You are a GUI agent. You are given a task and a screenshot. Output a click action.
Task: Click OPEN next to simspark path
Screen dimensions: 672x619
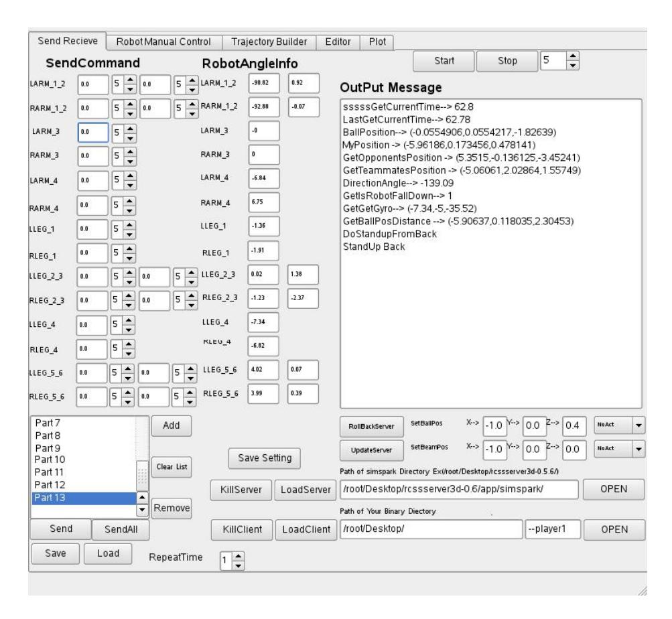click(613, 490)
